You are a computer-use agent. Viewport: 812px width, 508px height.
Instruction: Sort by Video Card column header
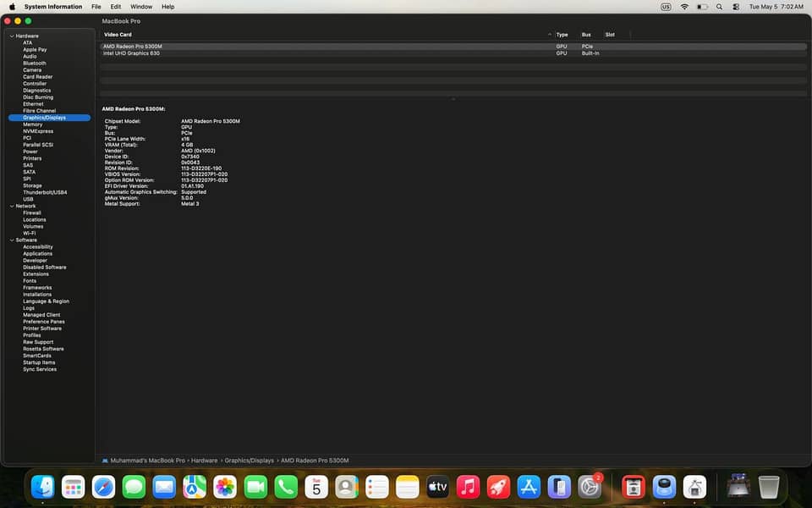point(118,35)
